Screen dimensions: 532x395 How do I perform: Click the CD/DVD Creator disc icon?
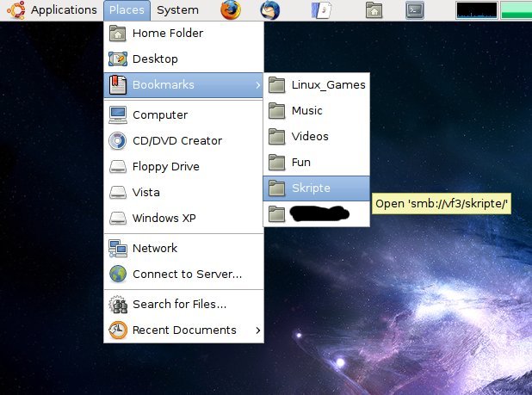(118, 141)
